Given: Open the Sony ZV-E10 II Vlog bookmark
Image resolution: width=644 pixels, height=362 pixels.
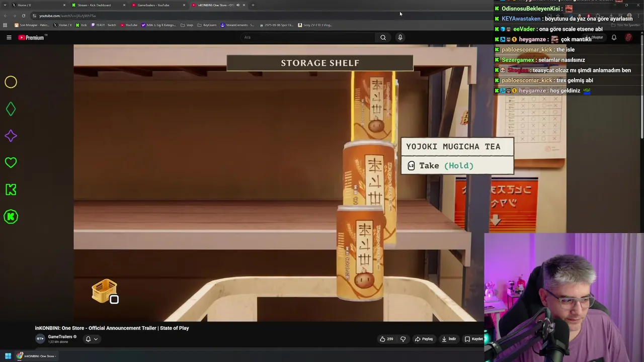Looking at the screenshot, I should point(315,25).
